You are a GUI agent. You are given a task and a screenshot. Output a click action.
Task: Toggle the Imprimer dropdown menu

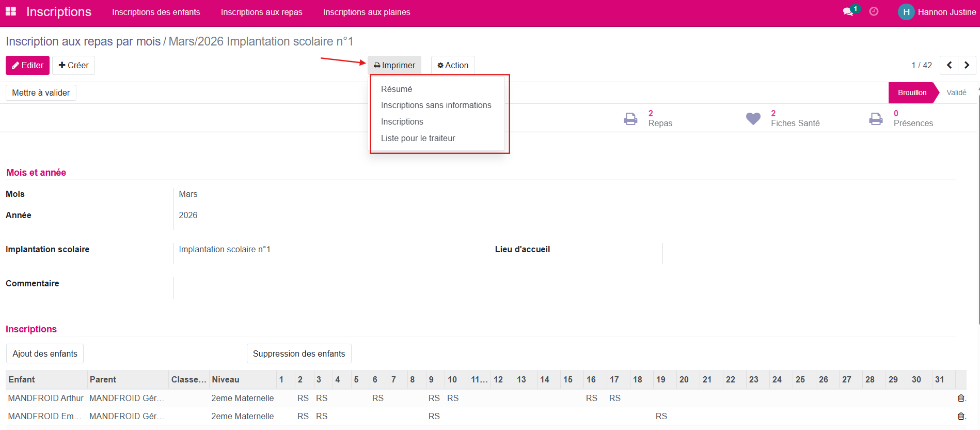[x=394, y=65]
